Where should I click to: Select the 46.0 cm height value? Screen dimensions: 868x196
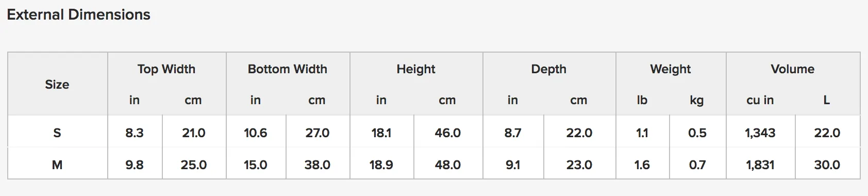tap(447, 133)
